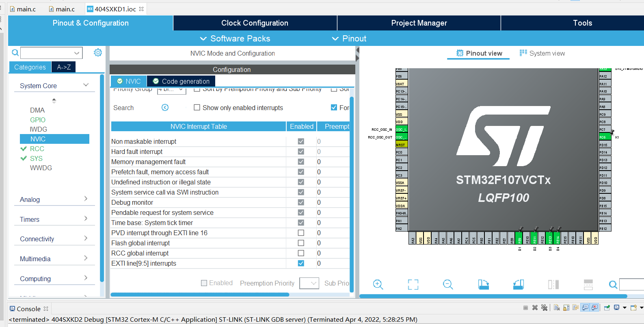Enable Flash global interrupt
The width and height of the screenshot is (644, 327).
tap(301, 243)
